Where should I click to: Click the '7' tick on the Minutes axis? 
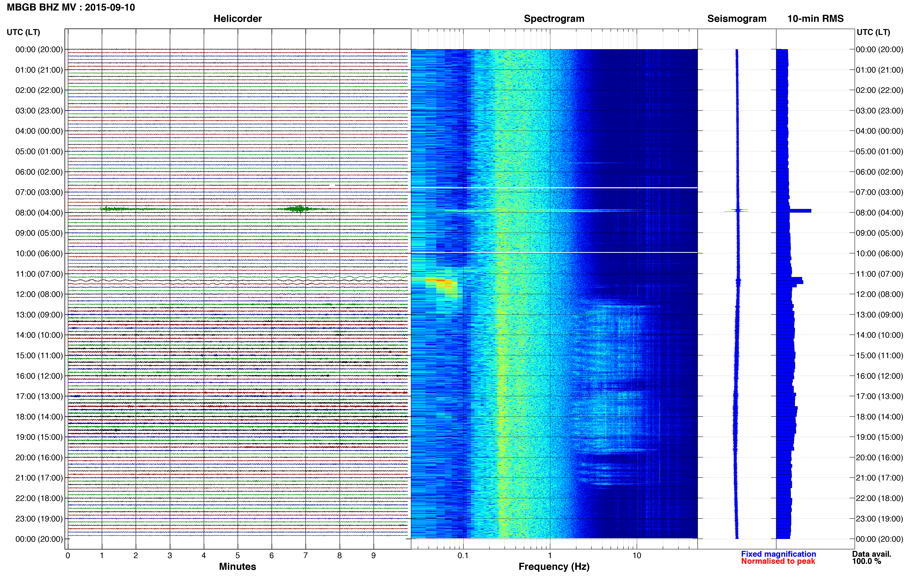click(x=306, y=555)
